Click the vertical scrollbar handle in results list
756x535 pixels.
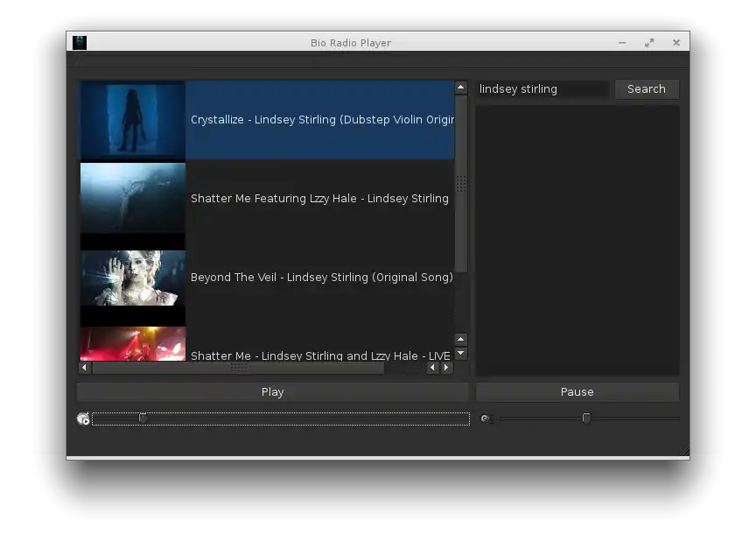[x=461, y=184]
